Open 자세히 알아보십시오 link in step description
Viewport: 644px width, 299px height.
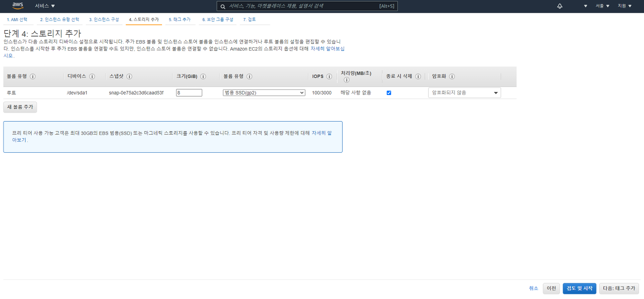pyautogui.click(x=327, y=49)
